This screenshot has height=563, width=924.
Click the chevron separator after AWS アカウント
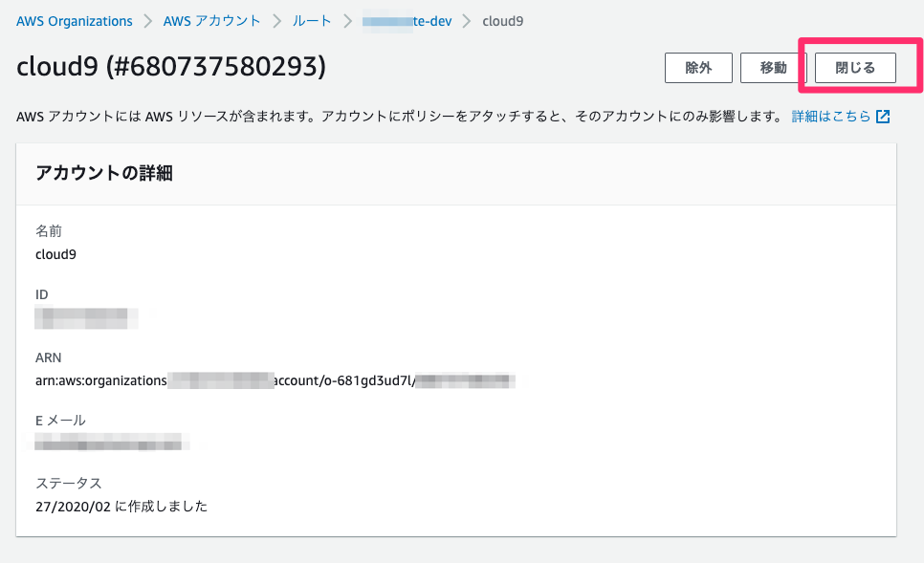tap(277, 21)
